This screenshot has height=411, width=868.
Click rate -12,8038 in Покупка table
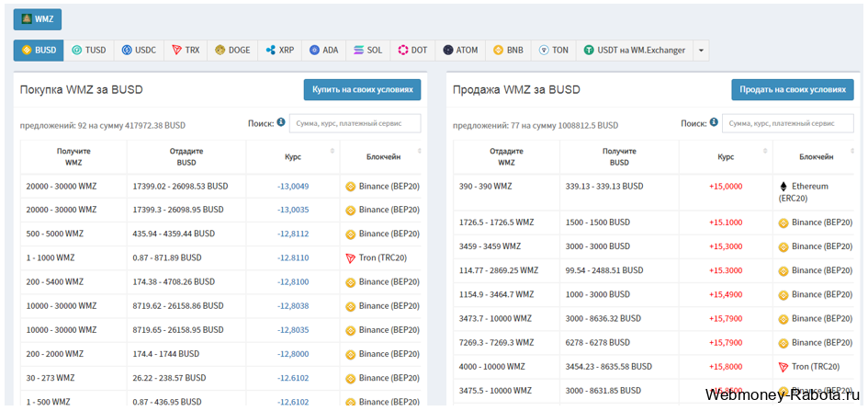pos(293,306)
